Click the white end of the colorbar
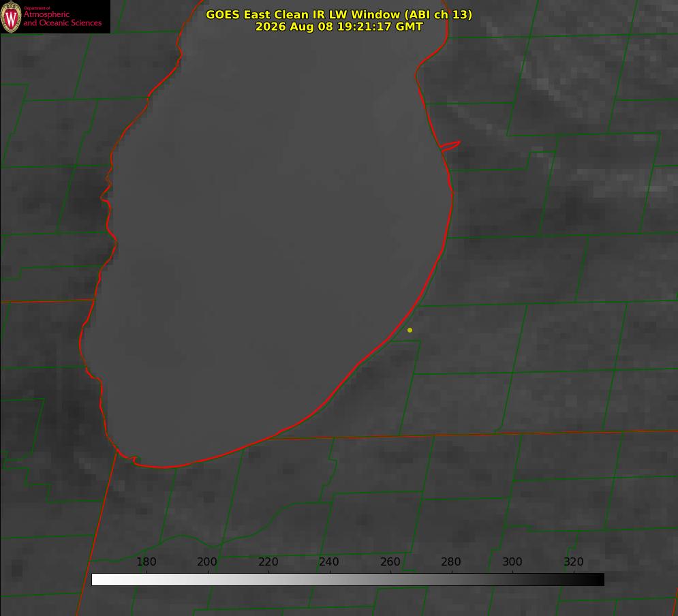The width and height of the screenshot is (678, 616). click(x=97, y=580)
